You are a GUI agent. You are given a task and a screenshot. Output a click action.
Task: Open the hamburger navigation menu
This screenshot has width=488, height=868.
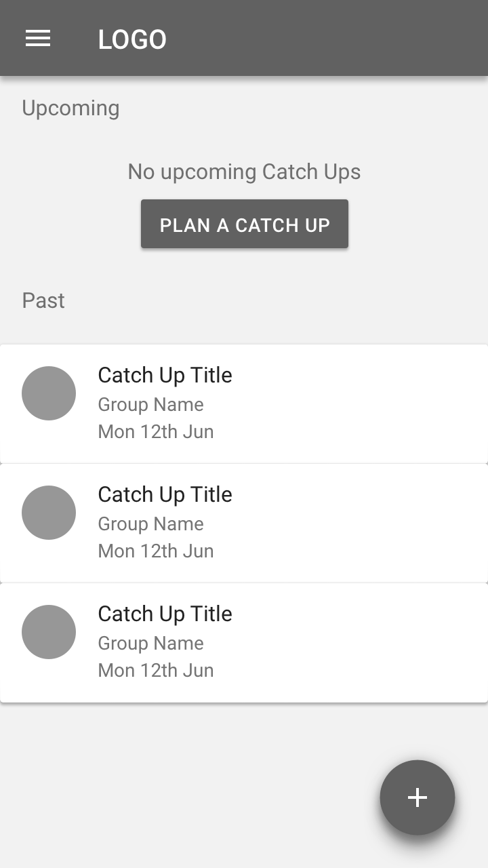click(38, 39)
